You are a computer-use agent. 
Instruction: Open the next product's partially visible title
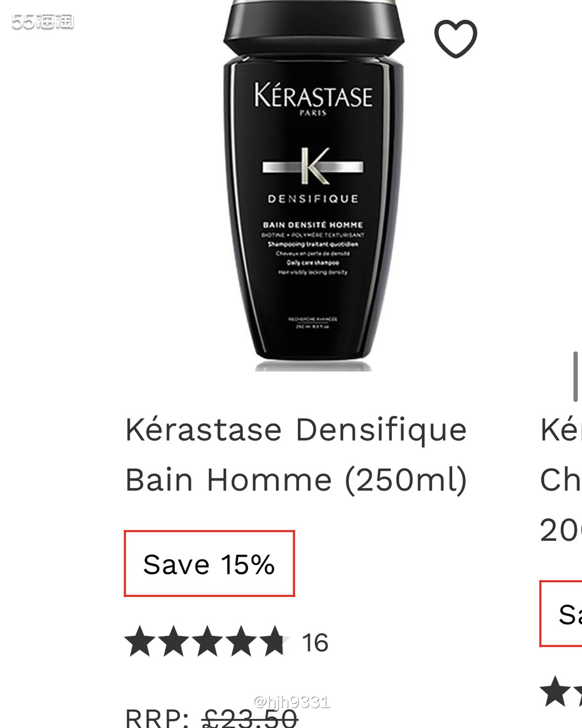pos(560,480)
